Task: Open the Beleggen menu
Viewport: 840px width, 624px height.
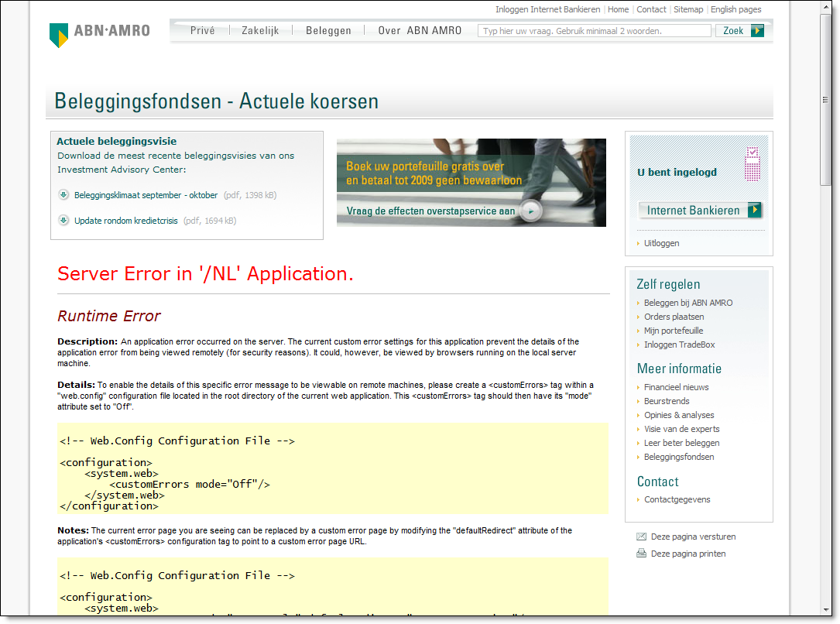Action: (x=328, y=31)
